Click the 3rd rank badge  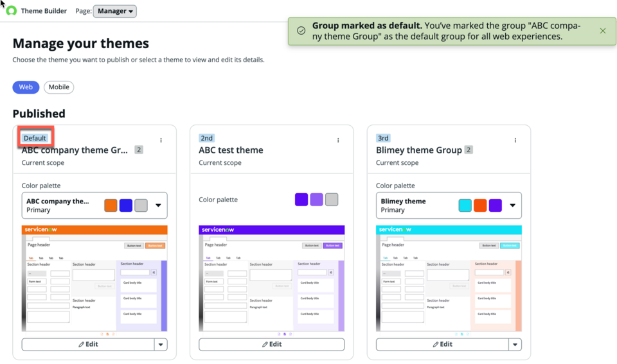click(x=383, y=138)
